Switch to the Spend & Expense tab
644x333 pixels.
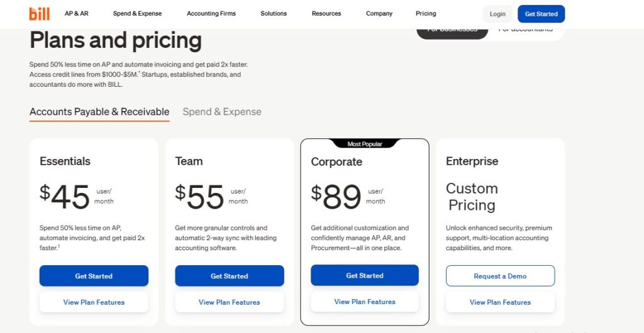[222, 112]
